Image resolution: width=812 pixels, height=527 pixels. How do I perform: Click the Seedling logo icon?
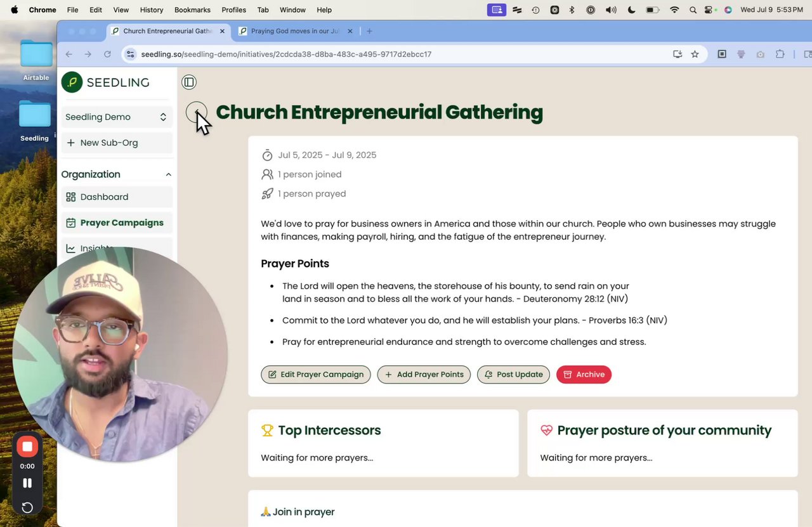coord(72,82)
